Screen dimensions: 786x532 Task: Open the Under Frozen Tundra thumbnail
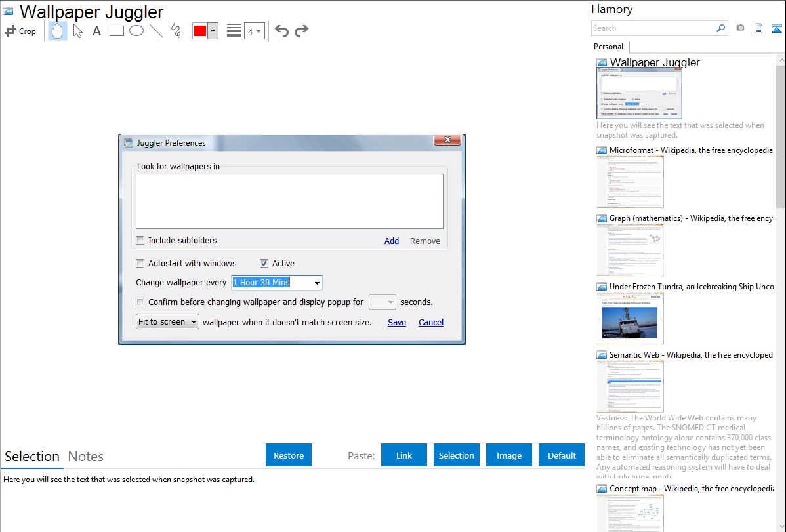tap(630, 318)
